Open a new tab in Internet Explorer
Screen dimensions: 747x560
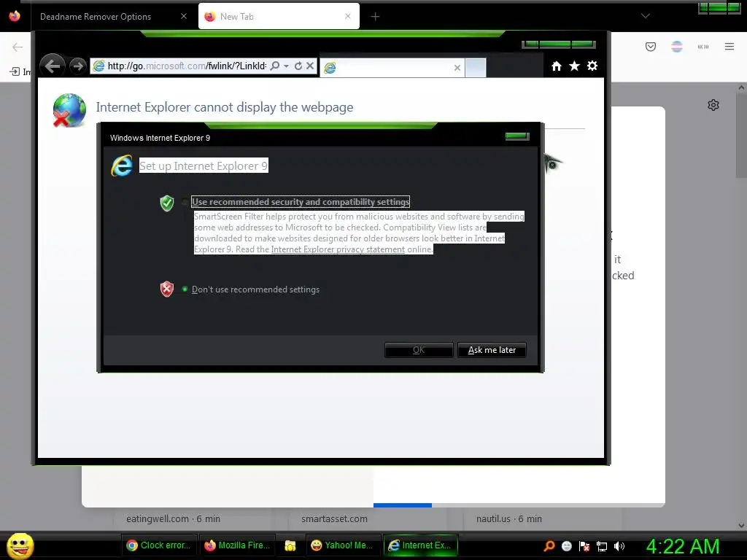click(x=476, y=68)
